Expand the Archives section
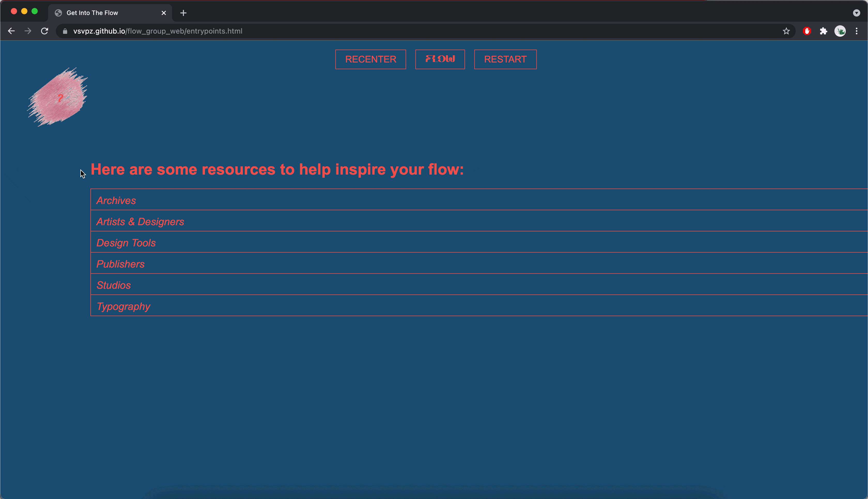Viewport: 868px width, 499px height. click(x=479, y=200)
